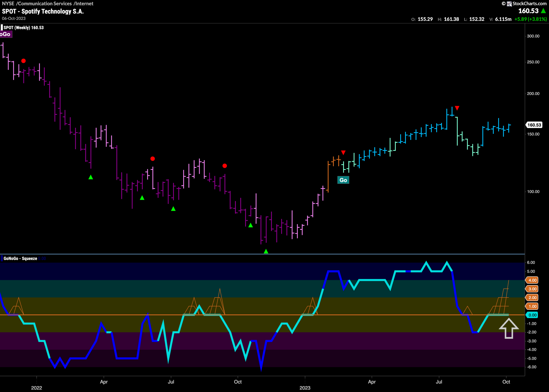549x392 pixels.
Task: Click the orange 4.00 squeeze axis tag
Action: coord(532,280)
